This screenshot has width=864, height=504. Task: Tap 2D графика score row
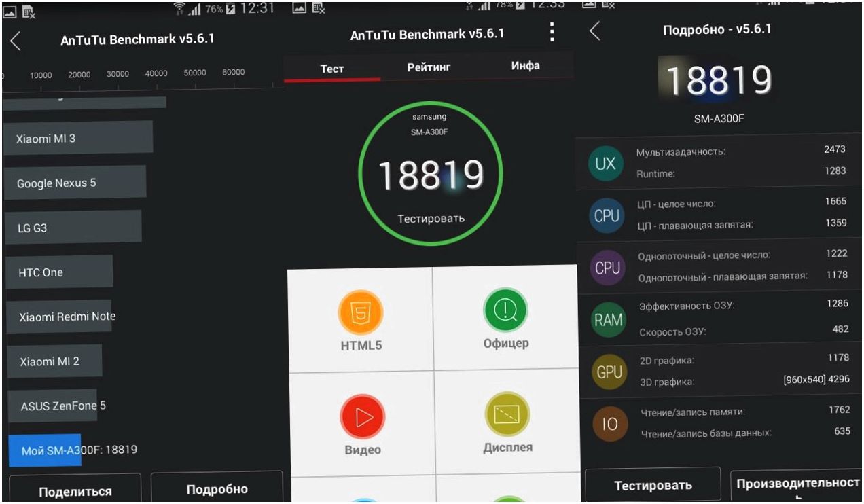pyautogui.click(x=744, y=359)
